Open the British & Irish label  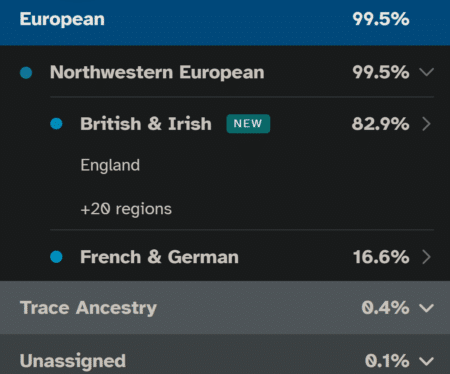(146, 124)
